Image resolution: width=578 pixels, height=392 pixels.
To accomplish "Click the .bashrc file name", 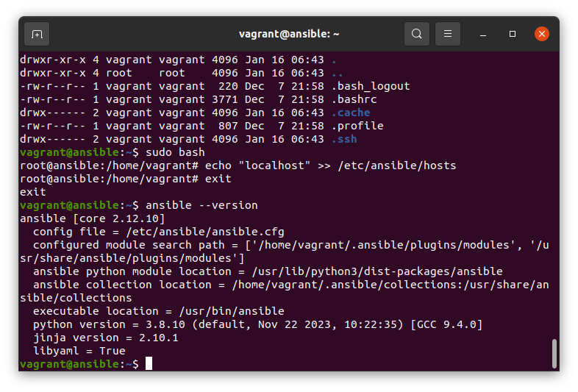I will click(x=354, y=99).
